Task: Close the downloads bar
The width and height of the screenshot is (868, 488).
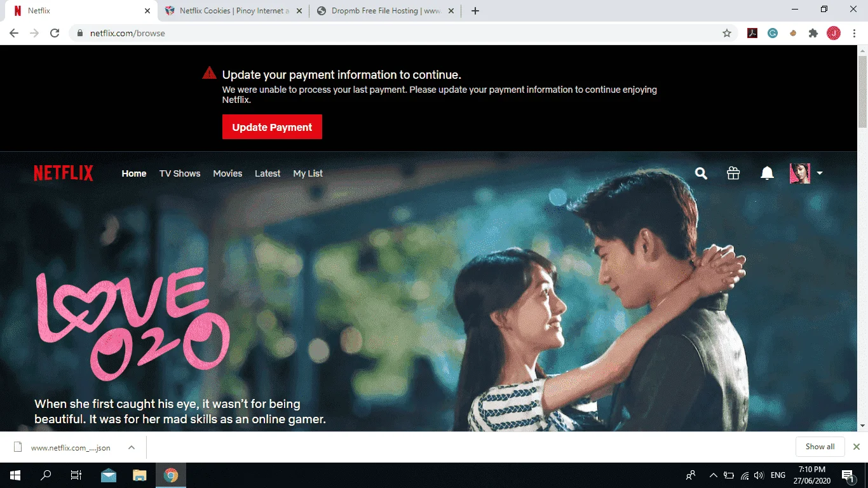Action: (x=857, y=447)
